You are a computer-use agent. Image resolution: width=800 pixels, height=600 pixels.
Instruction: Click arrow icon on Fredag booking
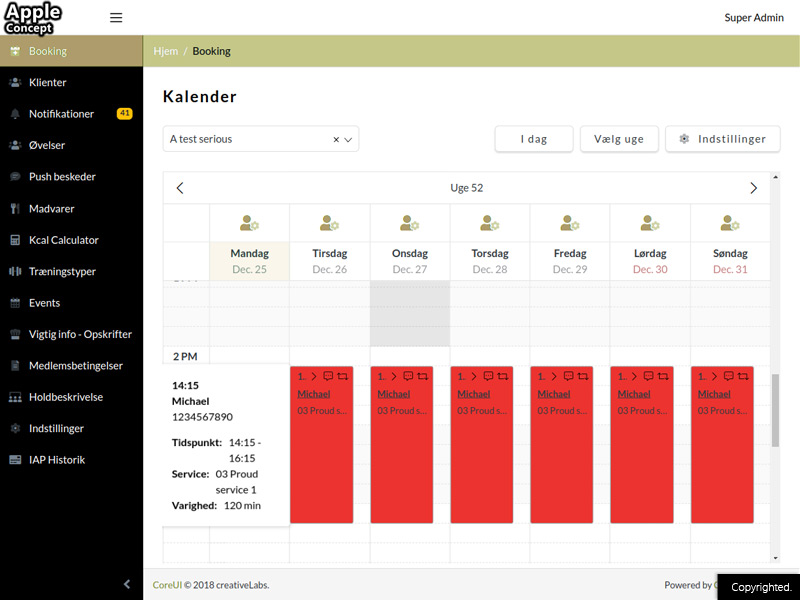pos(553,376)
